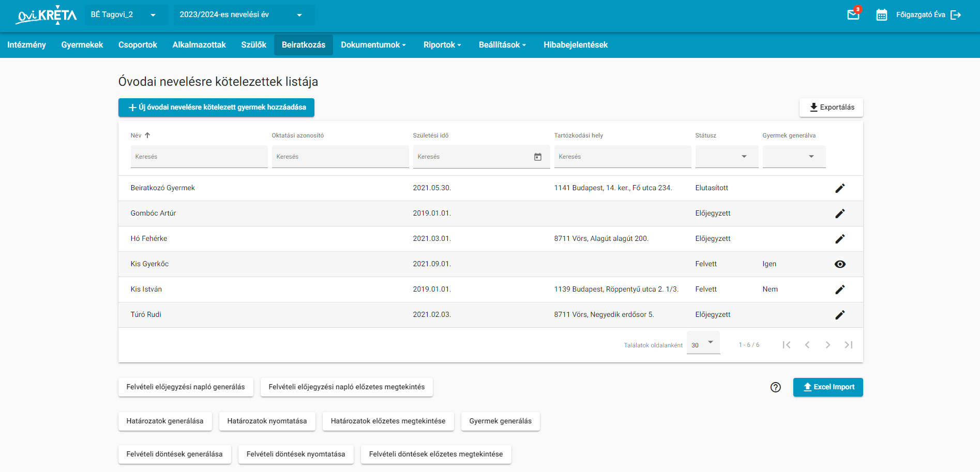The image size is (980, 472).
Task: Select the Kis István name cell
Action: [x=146, y=290]
